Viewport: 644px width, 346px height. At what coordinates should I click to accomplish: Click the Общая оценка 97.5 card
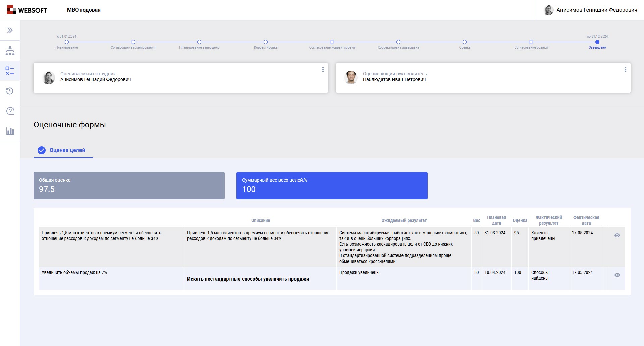click(129, 185)
